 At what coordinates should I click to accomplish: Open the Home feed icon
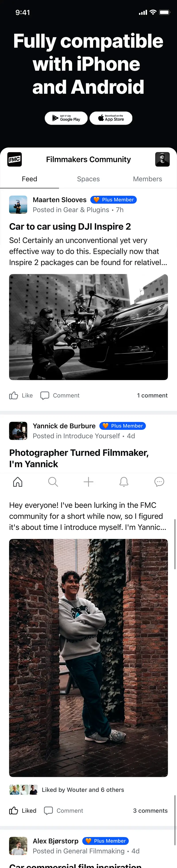17,482
